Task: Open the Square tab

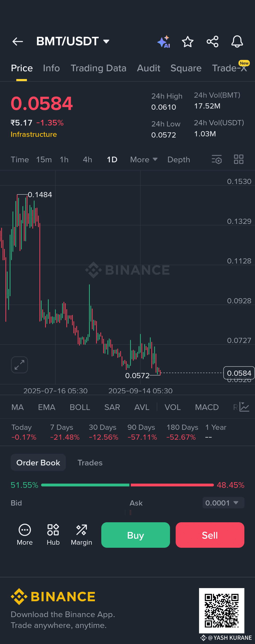Action: click(x=186, y=68)
